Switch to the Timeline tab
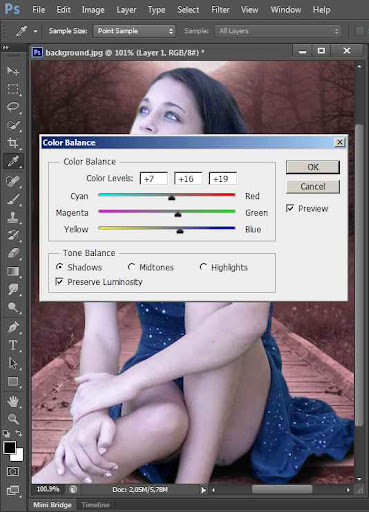The height and width of the screenshot is (512, 369). 95,505
